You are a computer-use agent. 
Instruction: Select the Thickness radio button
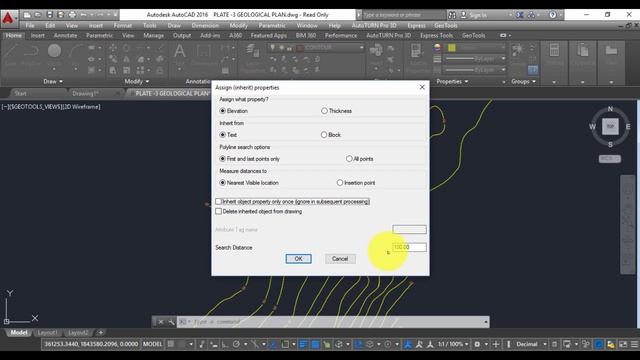pyautogui.click(x=324, y=111)
